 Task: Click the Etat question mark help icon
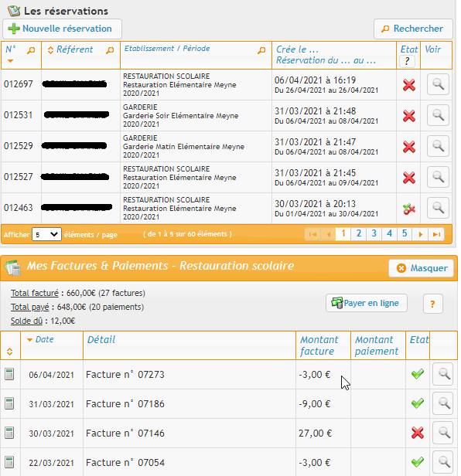point(407,61)
